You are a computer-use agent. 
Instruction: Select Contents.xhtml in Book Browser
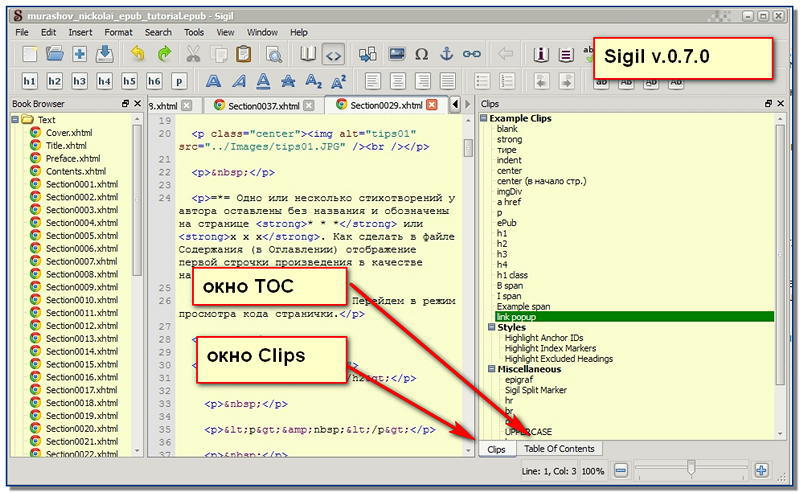pos(76,171)
